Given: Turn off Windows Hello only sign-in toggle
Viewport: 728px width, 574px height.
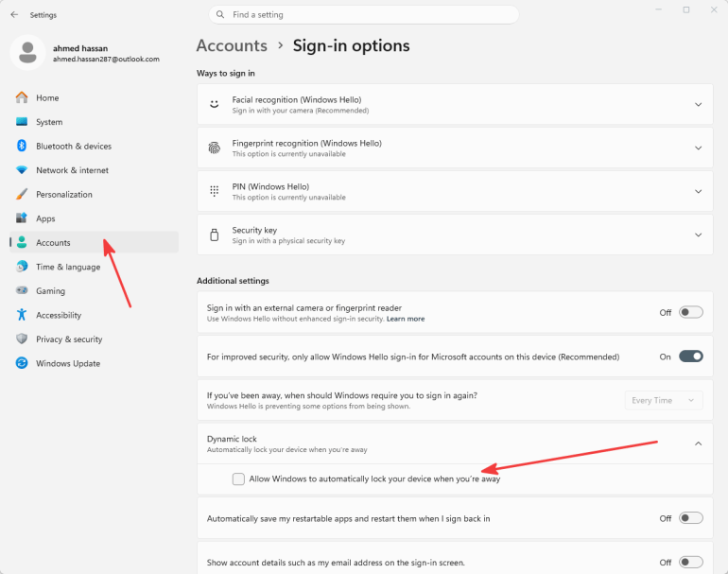Looking at the screenshot, I should click(691, 357).
